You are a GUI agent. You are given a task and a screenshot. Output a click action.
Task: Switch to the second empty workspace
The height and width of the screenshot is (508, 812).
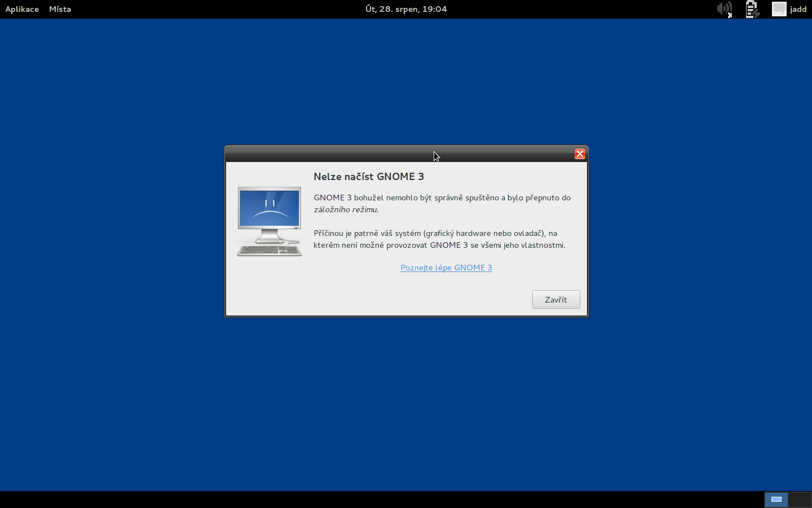[799, 500]
